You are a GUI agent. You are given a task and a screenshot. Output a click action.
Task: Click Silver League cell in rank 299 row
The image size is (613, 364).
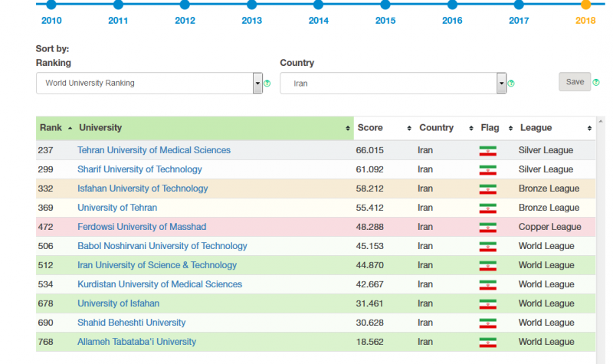click(546, 169)
